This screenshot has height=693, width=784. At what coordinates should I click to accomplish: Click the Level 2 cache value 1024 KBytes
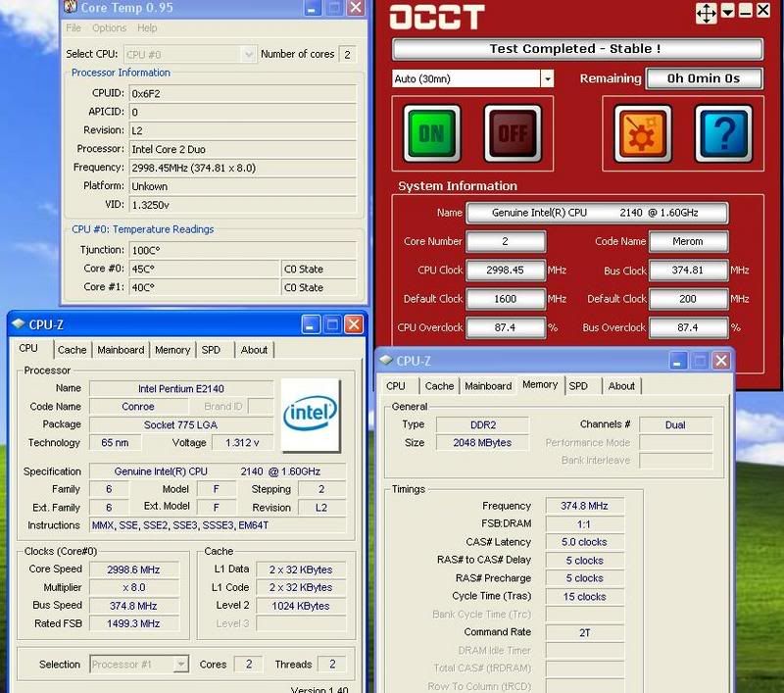point(301,606)
